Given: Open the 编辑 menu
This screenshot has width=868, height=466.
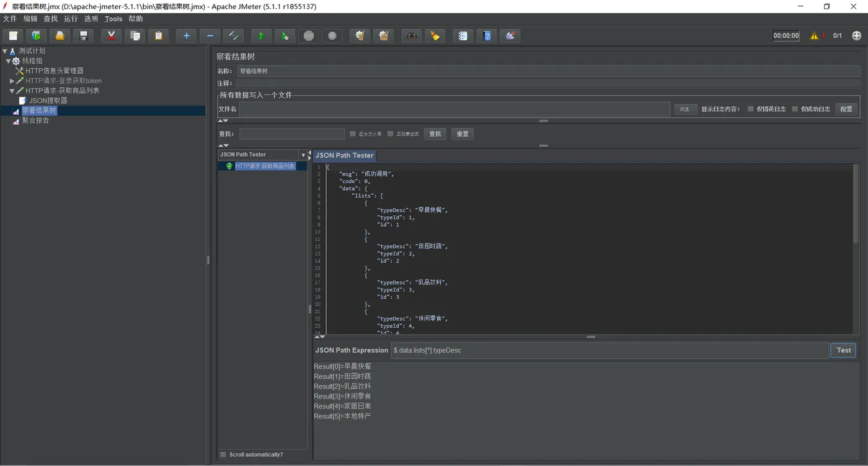Looking at the screenshot, I should [x=30, y=19].
